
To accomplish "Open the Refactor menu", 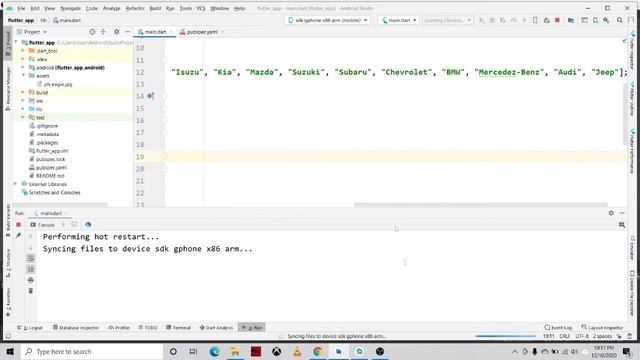I will 135,8.
